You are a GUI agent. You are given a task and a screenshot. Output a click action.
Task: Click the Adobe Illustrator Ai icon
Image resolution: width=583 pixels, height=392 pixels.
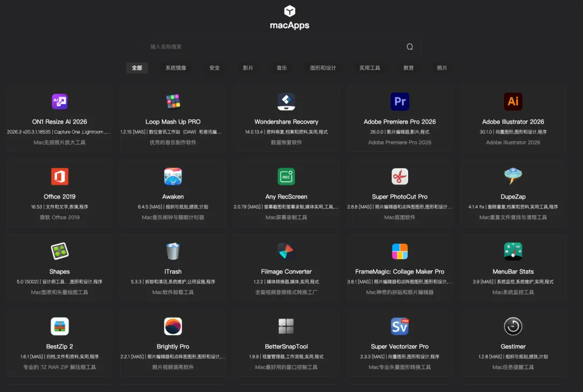513,101
